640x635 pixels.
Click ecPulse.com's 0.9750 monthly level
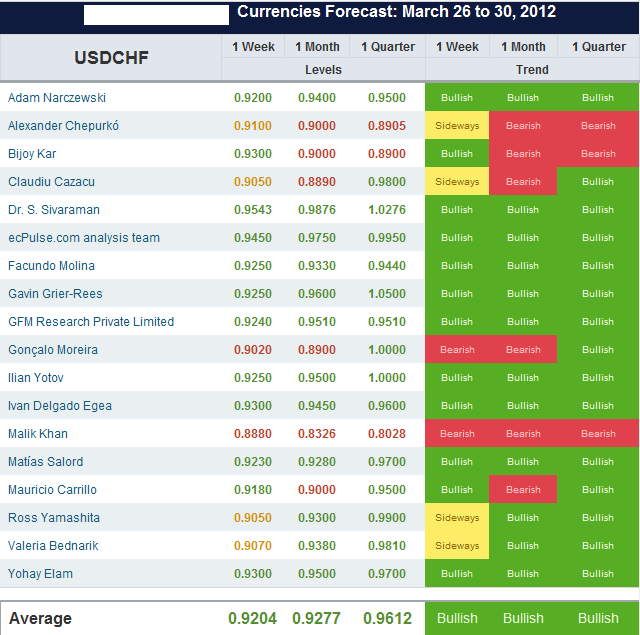pyautogui.click(x=317, y=238)
